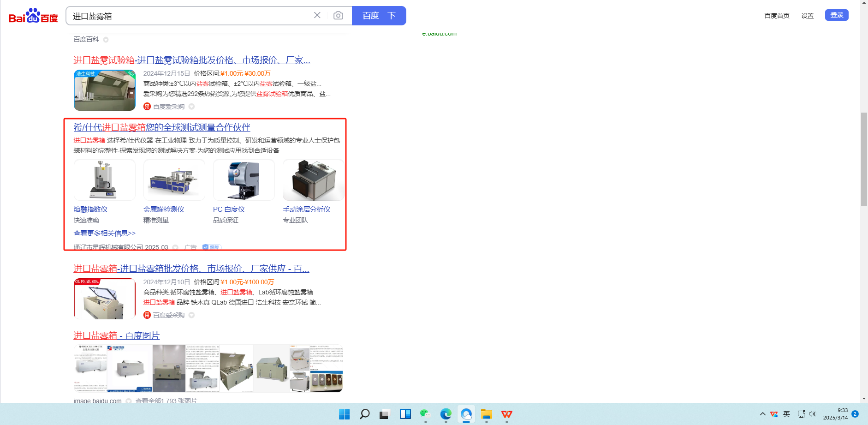Open camera image search
Screen dimensions: 868x425
tap(338, 16)
